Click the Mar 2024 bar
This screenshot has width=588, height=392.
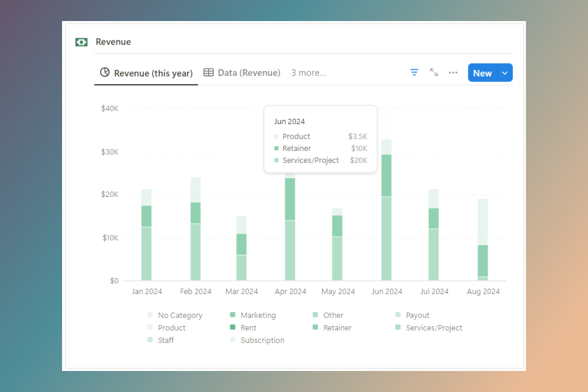(x=241, y=248)
